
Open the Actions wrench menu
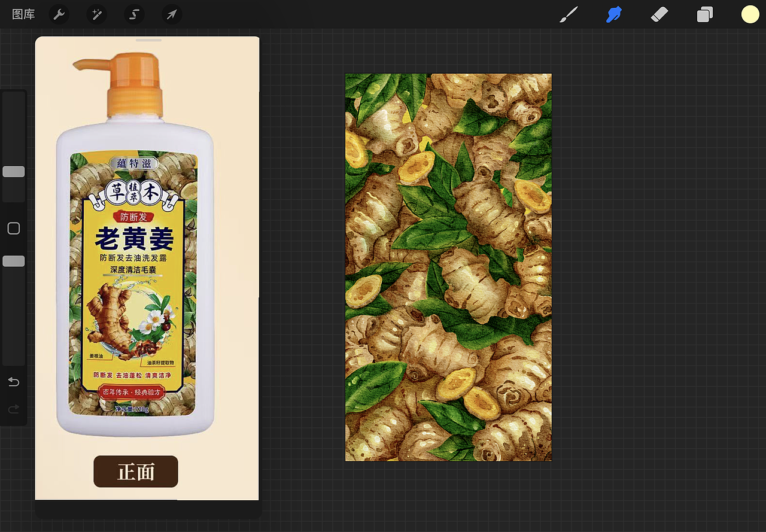pyautogui.click(x=59, y=14)
